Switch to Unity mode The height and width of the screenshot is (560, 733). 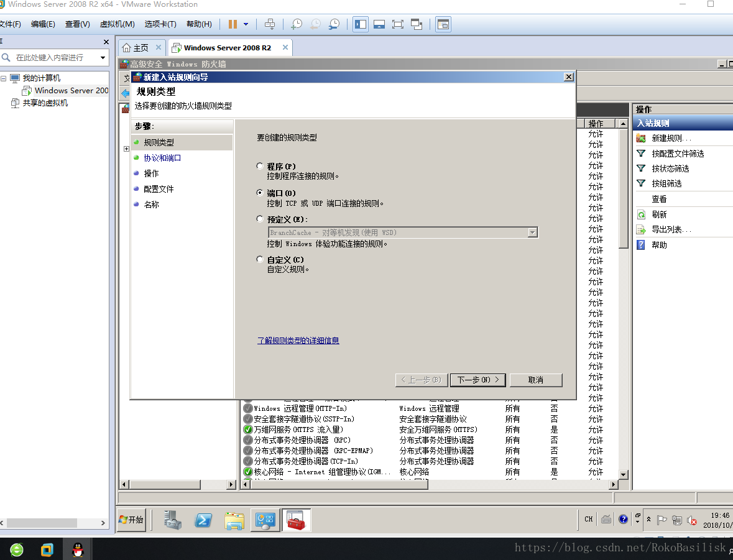click(x=417, y=24)
